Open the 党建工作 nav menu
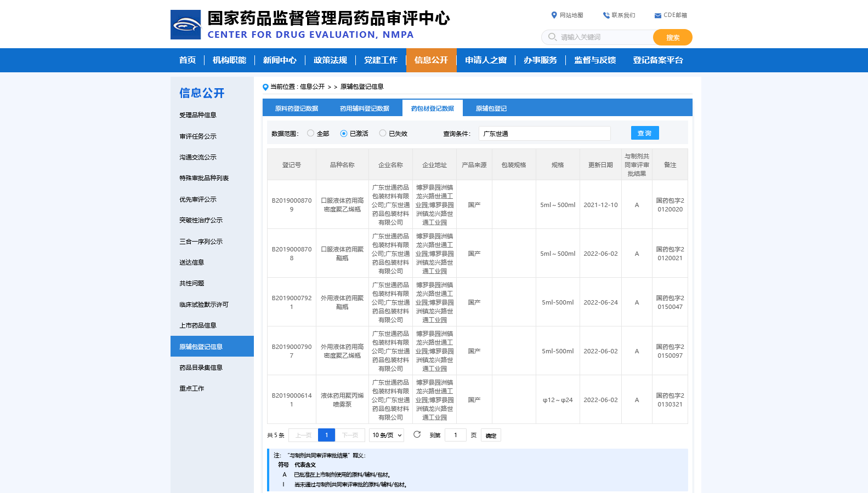Viewport: 868px width, 493px height. click(x=381, y=60)
